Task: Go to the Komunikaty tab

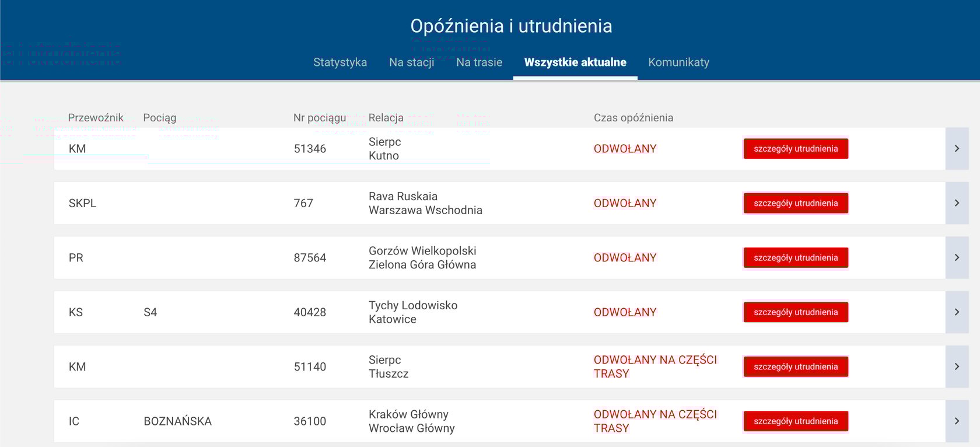Action: (x=678, y=62)
